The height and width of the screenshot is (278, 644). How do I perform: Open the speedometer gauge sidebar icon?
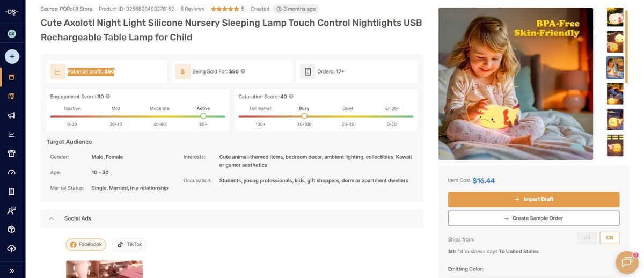click(12, 172)
